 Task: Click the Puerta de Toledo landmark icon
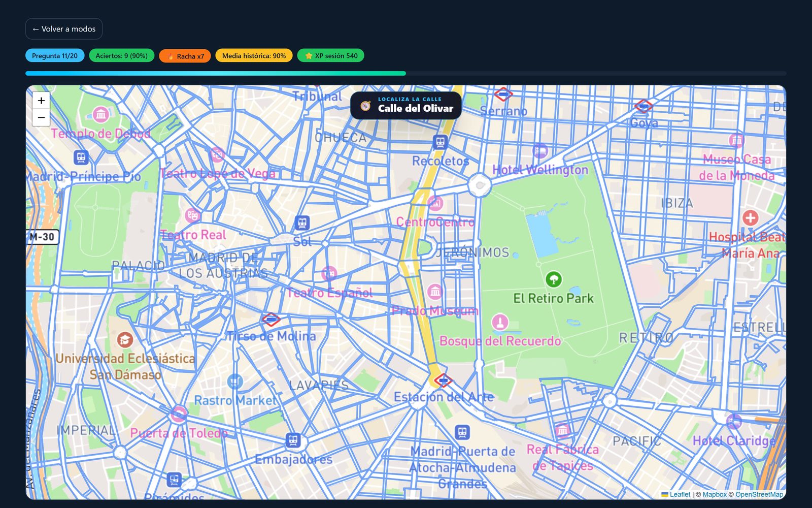[x=178, y=414]
